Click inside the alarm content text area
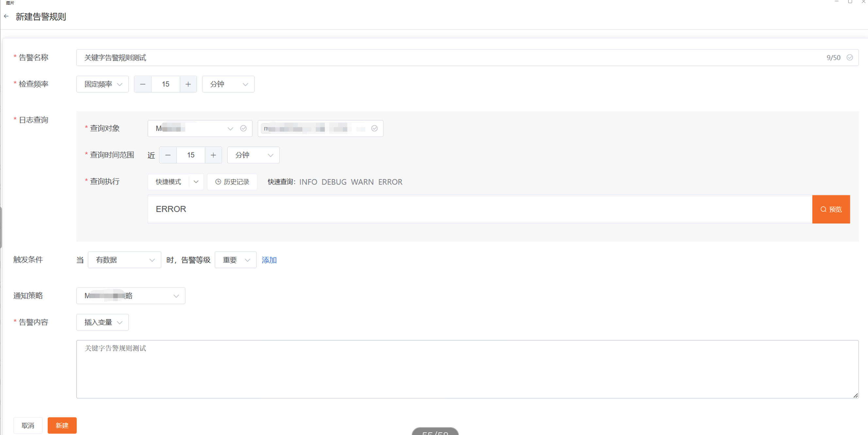 pos(467,369)
